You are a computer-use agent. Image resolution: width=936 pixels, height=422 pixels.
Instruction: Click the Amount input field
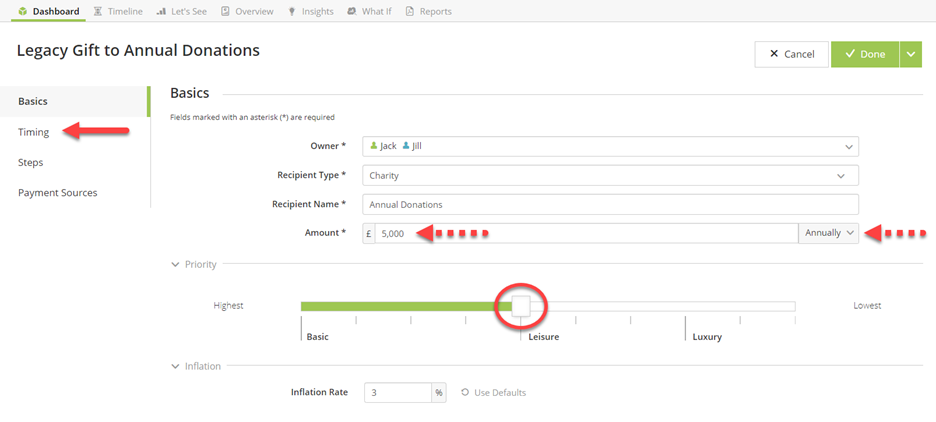point(586,233)
